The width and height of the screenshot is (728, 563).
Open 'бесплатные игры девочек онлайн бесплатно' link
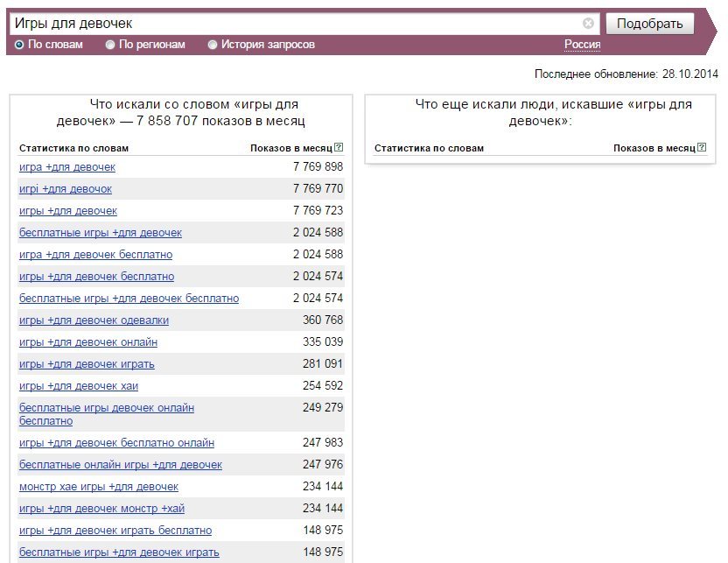pos(107,414)
